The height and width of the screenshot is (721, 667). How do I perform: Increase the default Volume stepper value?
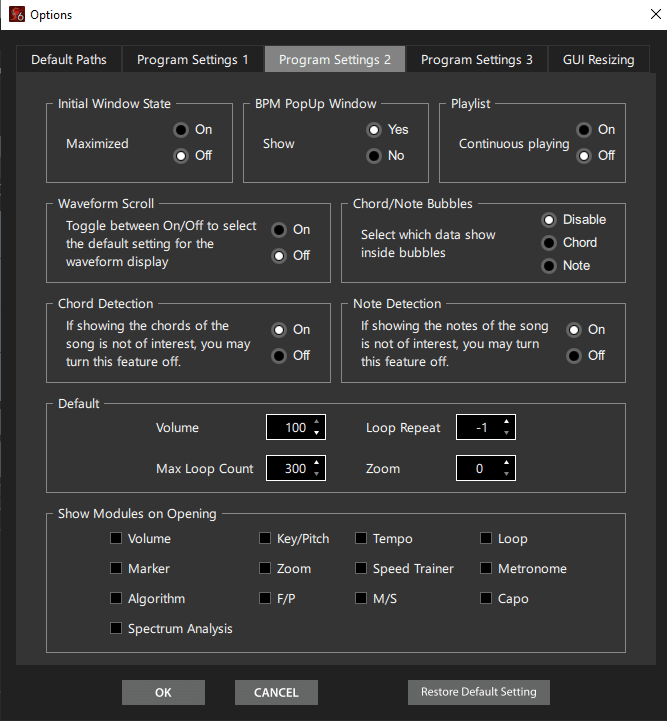317,422
